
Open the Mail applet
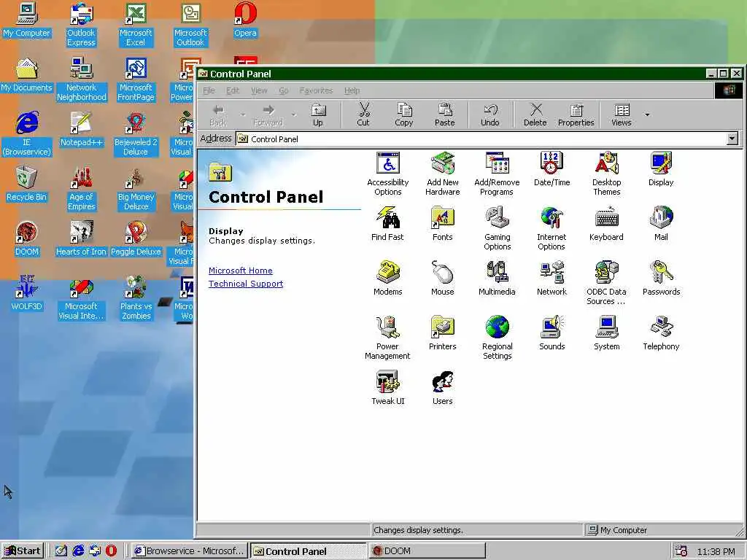(x=661, y=224)
